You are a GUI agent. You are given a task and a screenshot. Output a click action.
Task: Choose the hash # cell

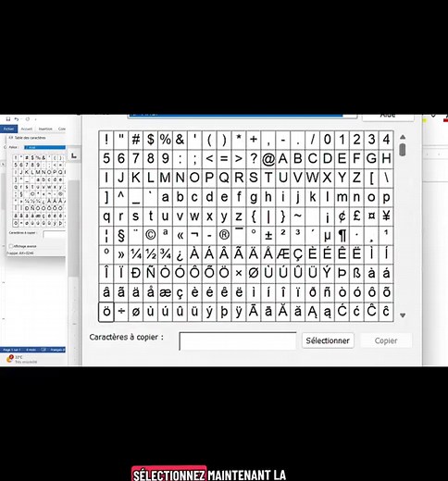tap(136, 140)
